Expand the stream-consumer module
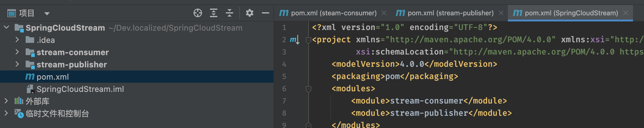This screenshot has width=644, height=128. 17,52
